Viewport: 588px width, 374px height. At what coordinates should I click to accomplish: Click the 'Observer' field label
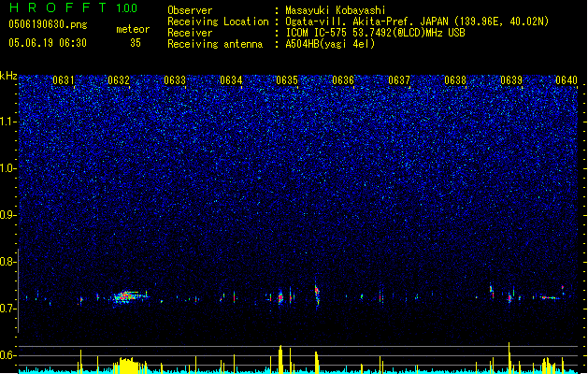coord(190,10)
